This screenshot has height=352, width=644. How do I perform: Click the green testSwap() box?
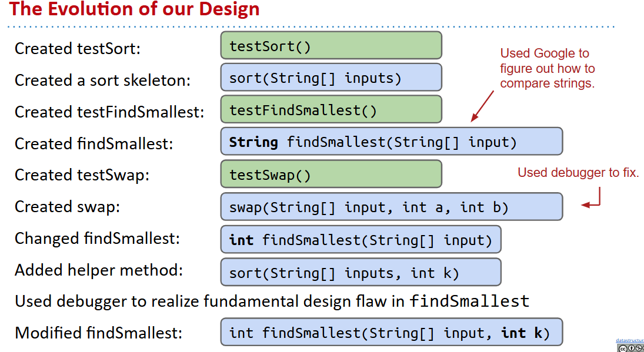(x=331, y=175)
